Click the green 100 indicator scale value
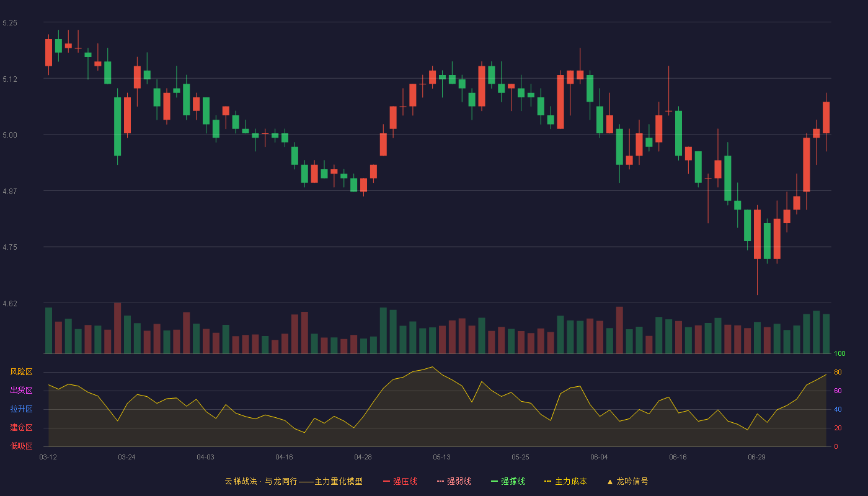Viewport: 868px width, 496px height. point(839,353)
